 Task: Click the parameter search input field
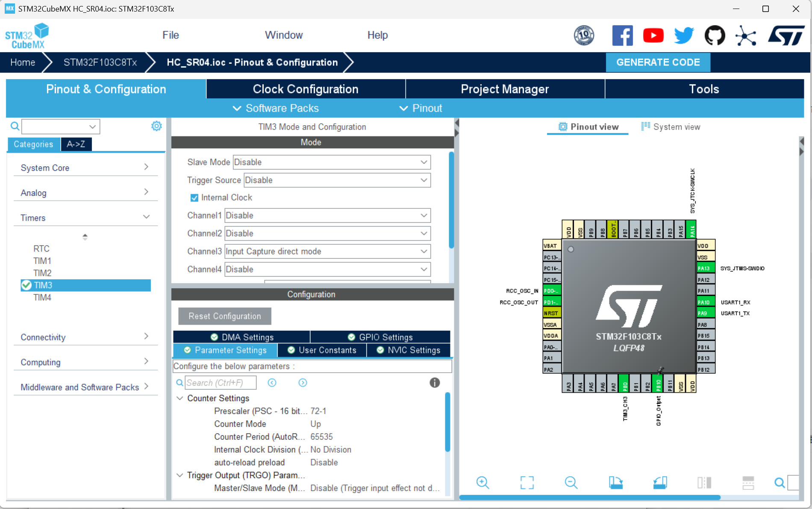pos(221,383)
